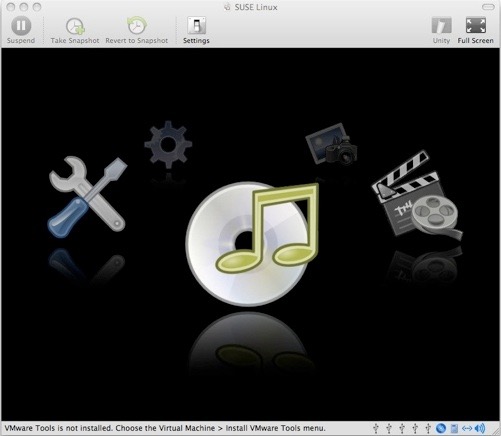Click the "VMware Tools is not installed" status message
Image resolution: width=501 pixels, height=436 pixels.
click(x=165, y=428)
